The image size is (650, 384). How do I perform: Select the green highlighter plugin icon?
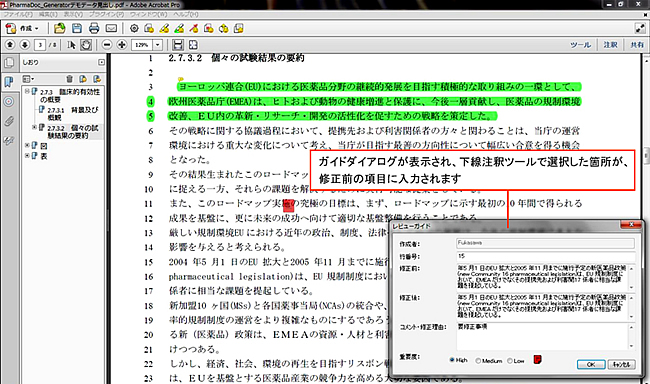tap(179, 28)
